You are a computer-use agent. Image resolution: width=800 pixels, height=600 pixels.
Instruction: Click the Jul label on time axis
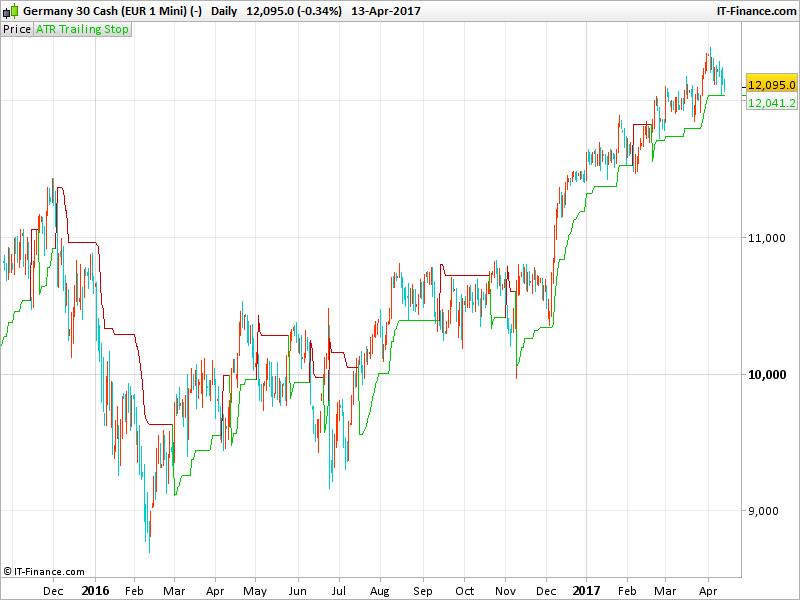[x=338, y=591]
